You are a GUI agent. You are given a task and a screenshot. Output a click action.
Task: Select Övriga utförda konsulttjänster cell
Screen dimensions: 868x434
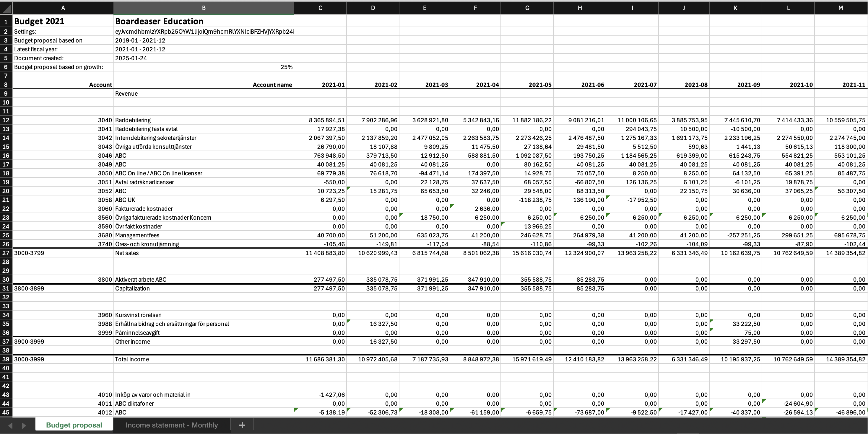tap(204, 147)
